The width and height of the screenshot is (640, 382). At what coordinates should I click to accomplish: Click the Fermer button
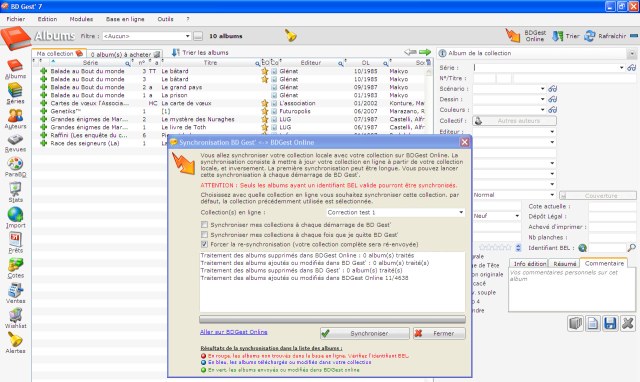(x=439, y=333)
